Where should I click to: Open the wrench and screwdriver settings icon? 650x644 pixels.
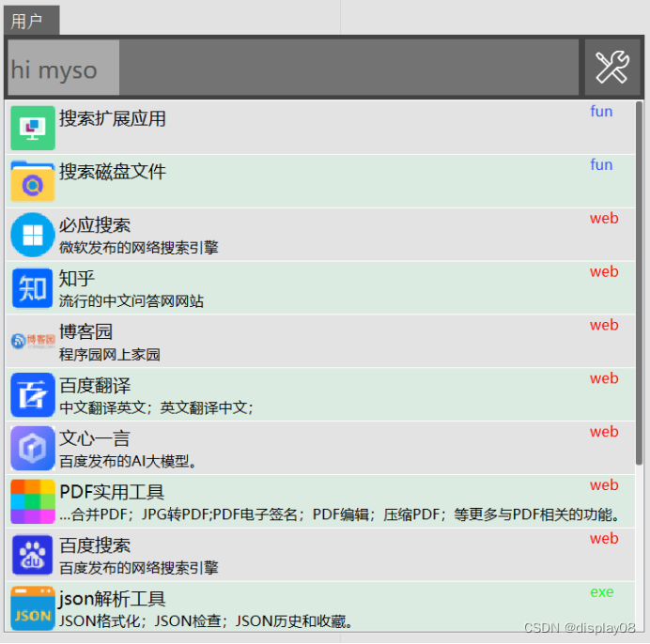coord(611,68)
